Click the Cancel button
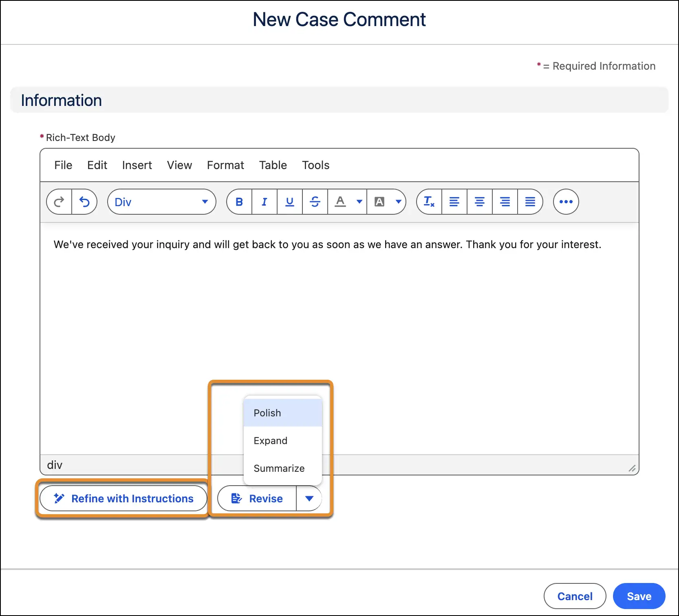679x616 pixels. (x=575, y=596)
